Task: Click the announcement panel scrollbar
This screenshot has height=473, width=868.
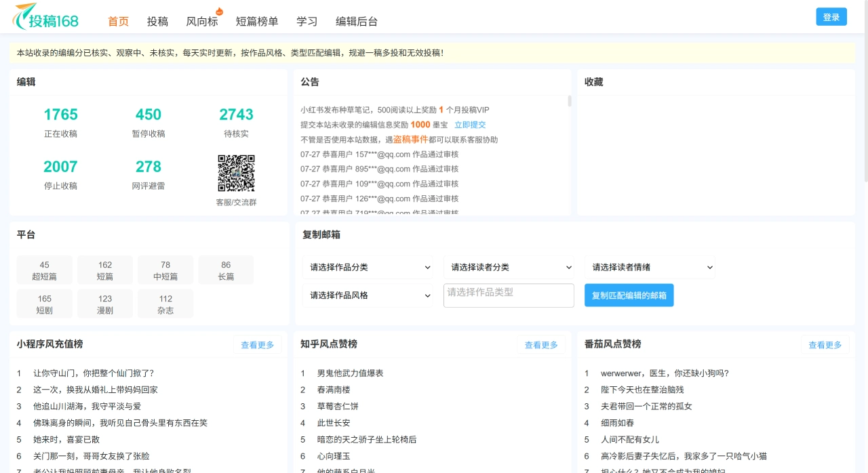Action: (570, 101)
